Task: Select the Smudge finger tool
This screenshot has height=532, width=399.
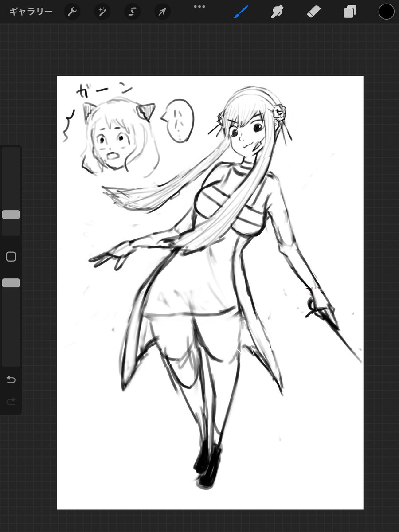Action: click(277, 12)
